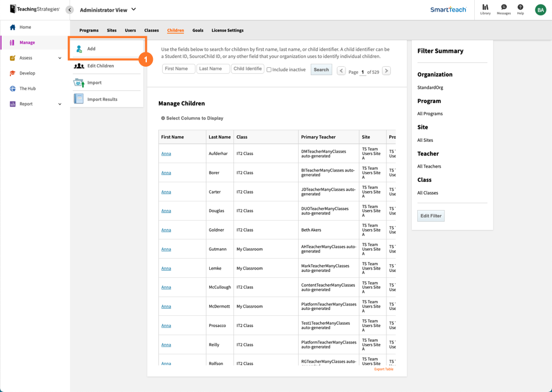Screen dimensions: 552x392
Task: Open the BA account avatar menu
Action: (x=540, y=9)
